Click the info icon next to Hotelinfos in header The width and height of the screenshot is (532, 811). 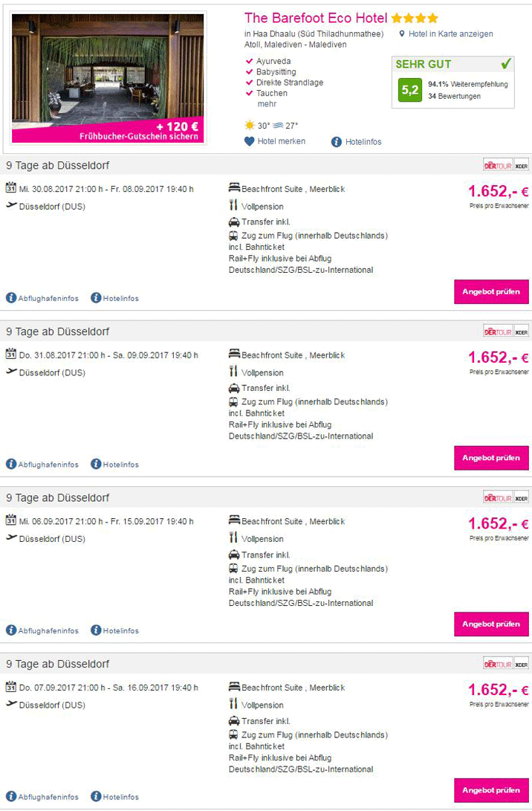tap(337, 141)
